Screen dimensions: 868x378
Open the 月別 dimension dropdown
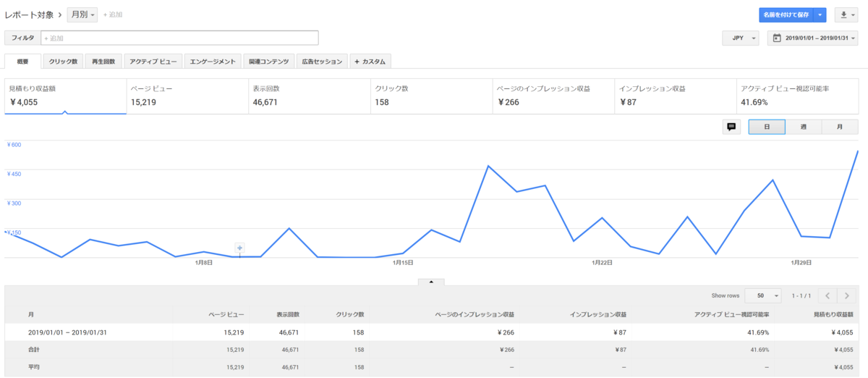click(82, 14)
